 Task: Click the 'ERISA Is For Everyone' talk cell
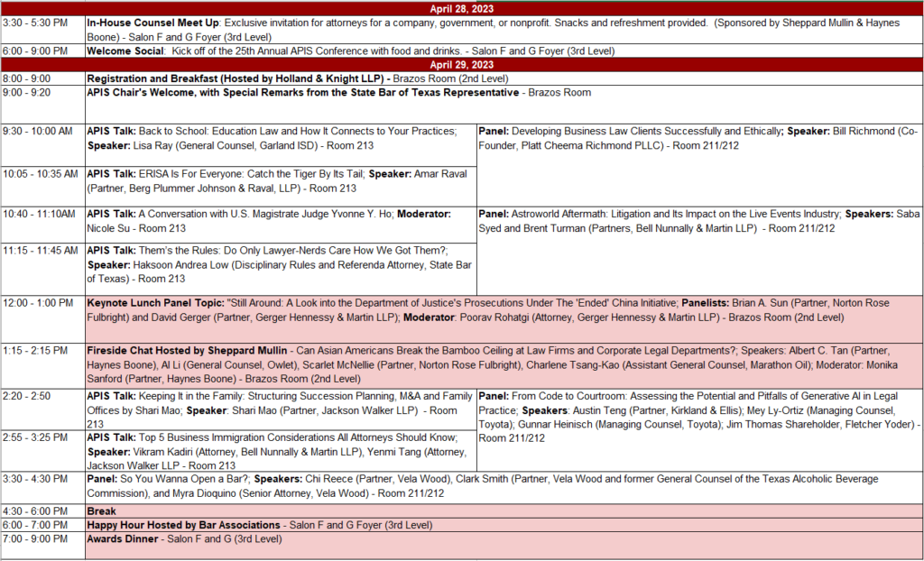[282, 187]
